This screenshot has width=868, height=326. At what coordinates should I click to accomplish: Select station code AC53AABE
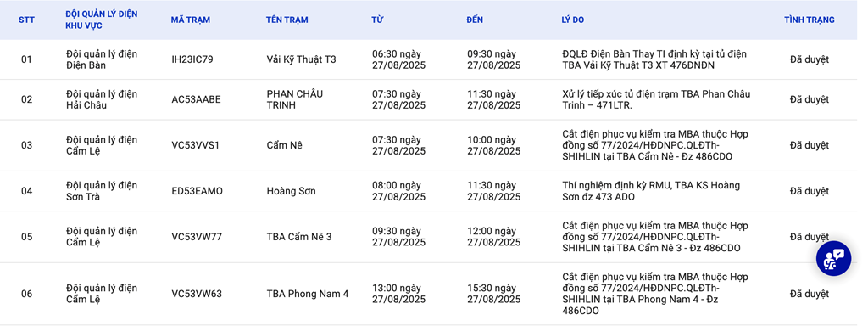click(x=196, y=100)
